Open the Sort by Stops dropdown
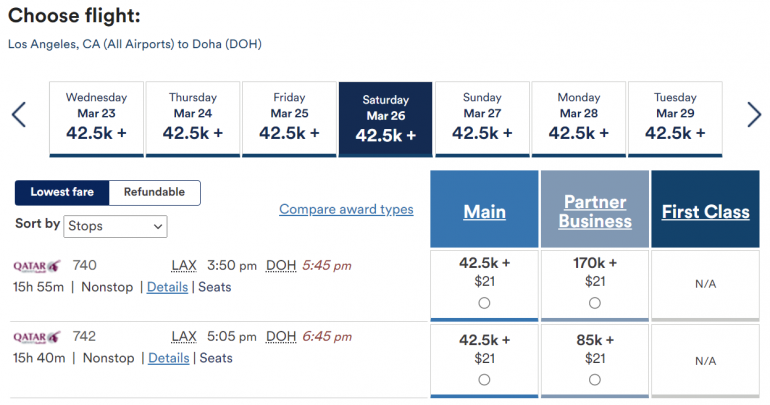Screen dimensions: 770x405 [115, 227]
